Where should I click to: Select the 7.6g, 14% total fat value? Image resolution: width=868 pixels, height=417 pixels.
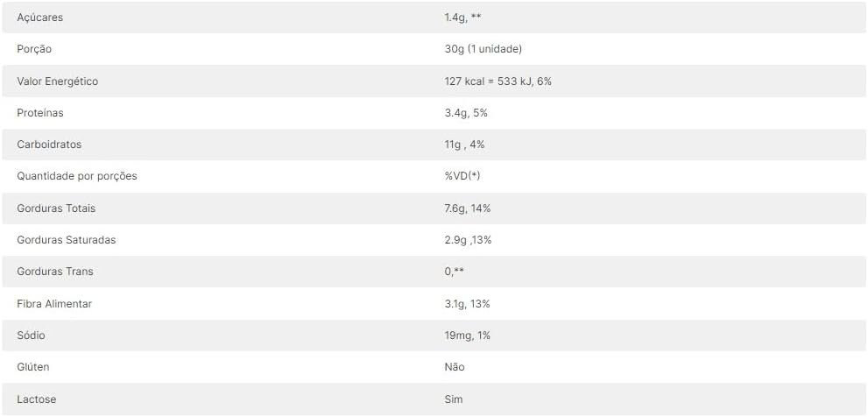[x=468, y=208]
